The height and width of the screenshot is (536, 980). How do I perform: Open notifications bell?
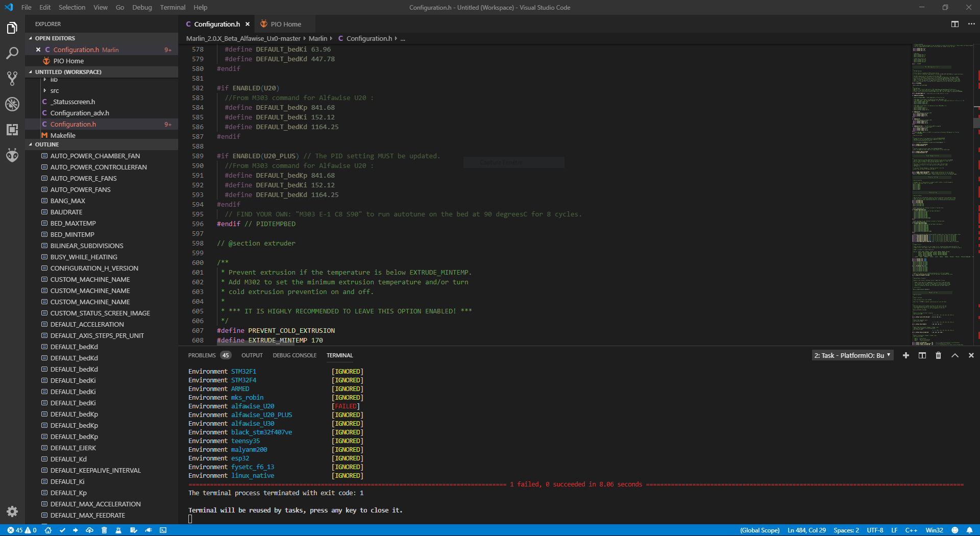tap(969, 530)
